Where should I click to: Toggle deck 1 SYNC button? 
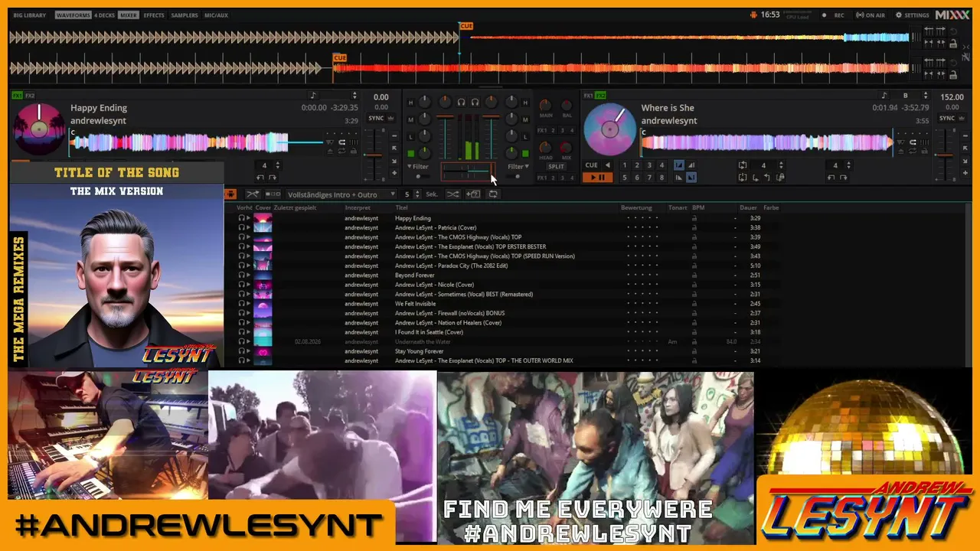click(376, 119)
